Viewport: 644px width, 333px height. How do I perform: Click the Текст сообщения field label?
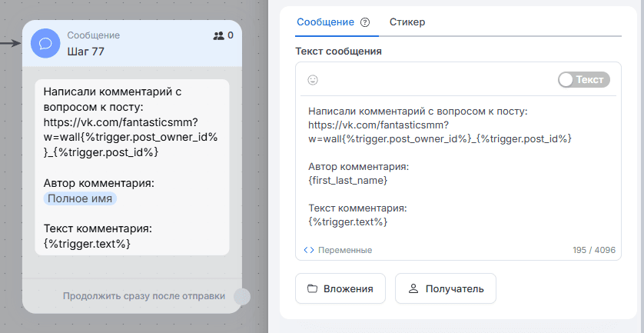[338, 52]
